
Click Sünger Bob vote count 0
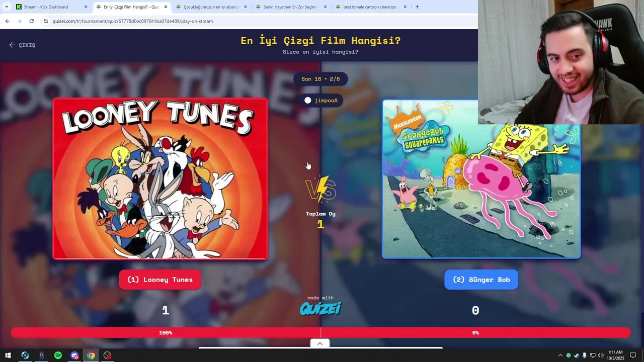475,311
